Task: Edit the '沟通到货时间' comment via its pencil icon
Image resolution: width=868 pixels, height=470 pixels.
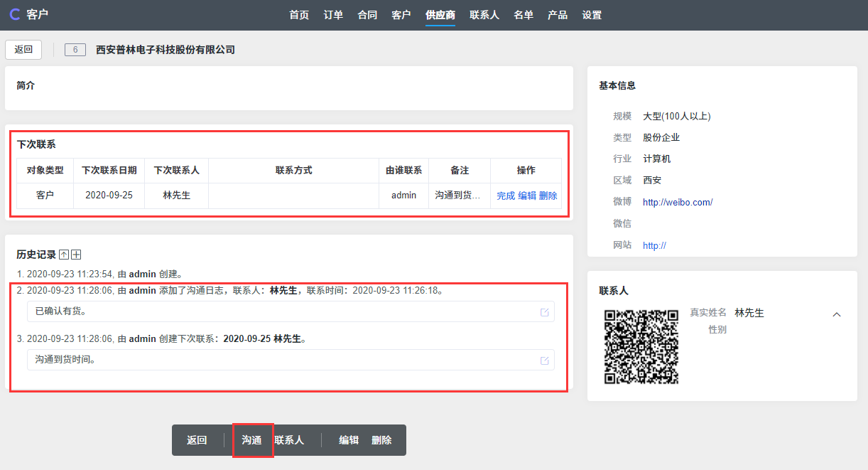Action: pos(544,360)
